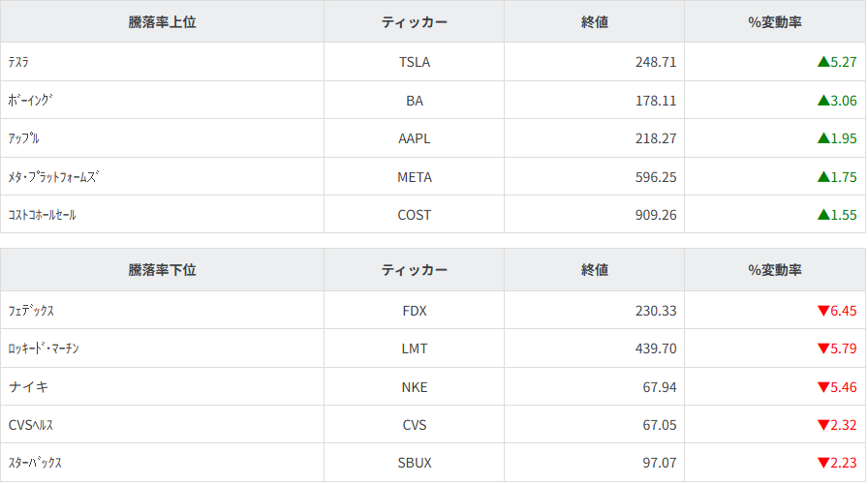Click the bottom table's %変動率 header
The image size is (868, 484).
point(775,270)
